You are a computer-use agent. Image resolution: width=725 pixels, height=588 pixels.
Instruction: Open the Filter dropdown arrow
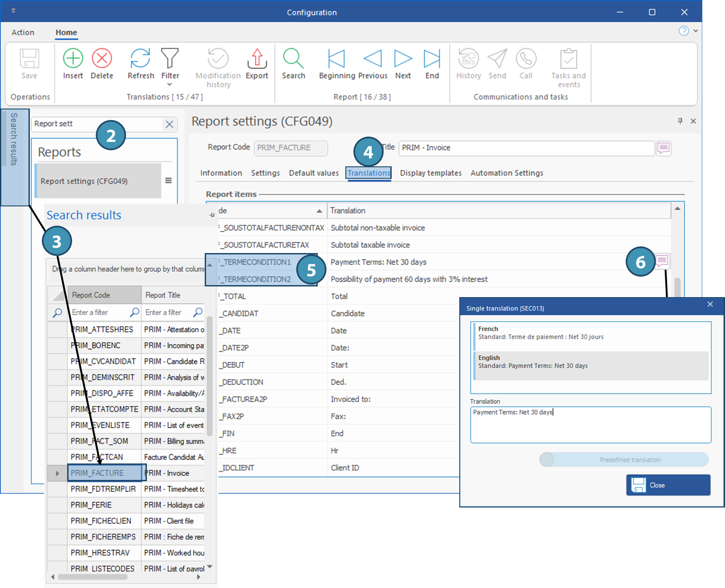pyautogui.click(x=170, y=85)
